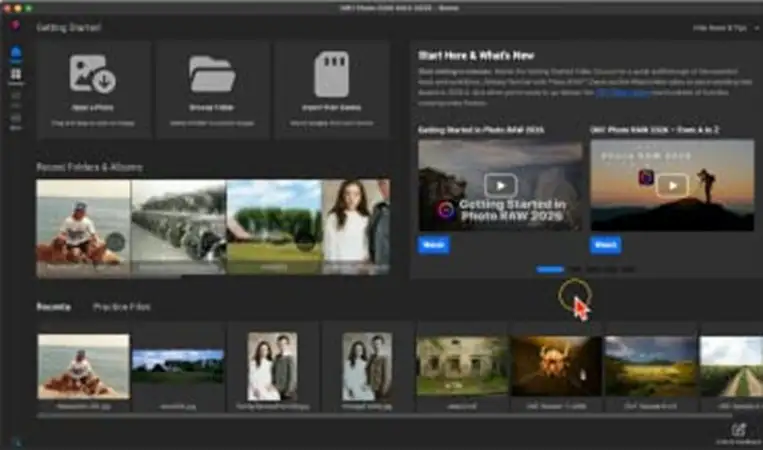The height and width of the screenshot is (450, 763).
Task: Play the ON1 Photo RAW sunset video
Action: click(x=672, y=185)
